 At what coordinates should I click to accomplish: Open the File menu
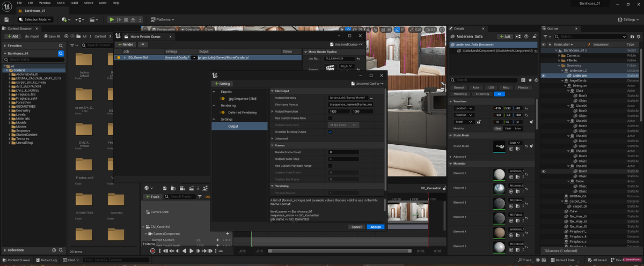point(20,3)
